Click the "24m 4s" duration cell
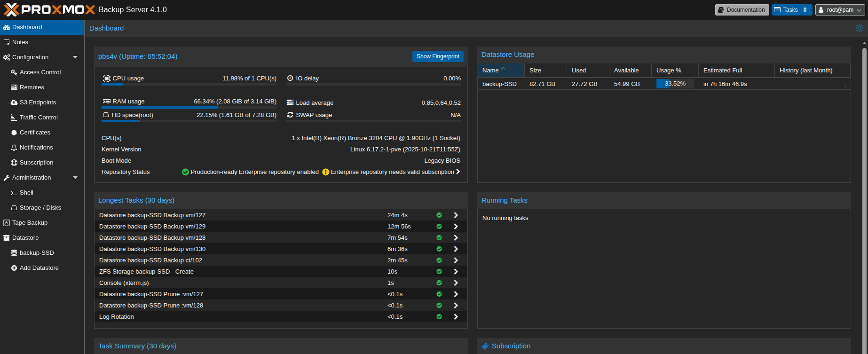The width and height of the screenshot is (868, 354). pos(397,215)
